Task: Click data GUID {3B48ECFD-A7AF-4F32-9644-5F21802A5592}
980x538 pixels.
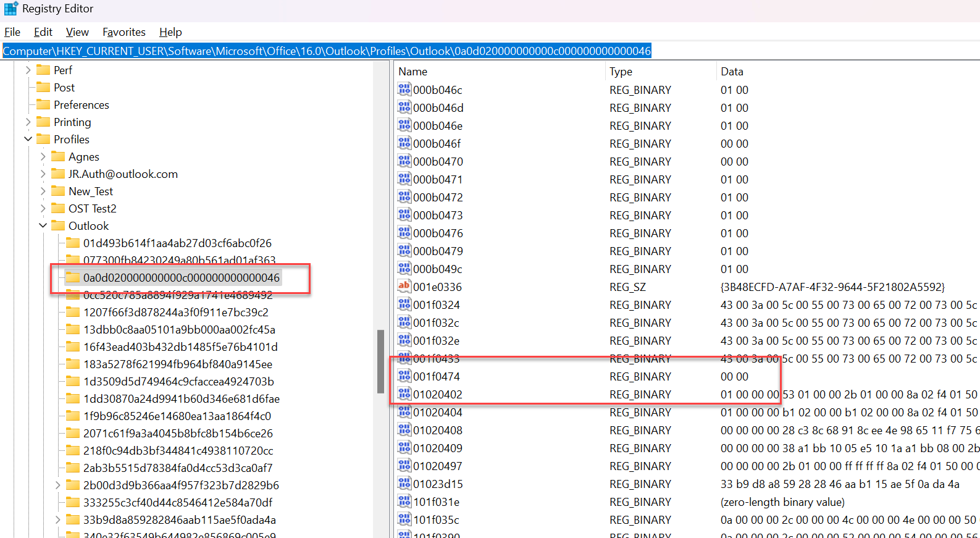Action: [832, 287]
